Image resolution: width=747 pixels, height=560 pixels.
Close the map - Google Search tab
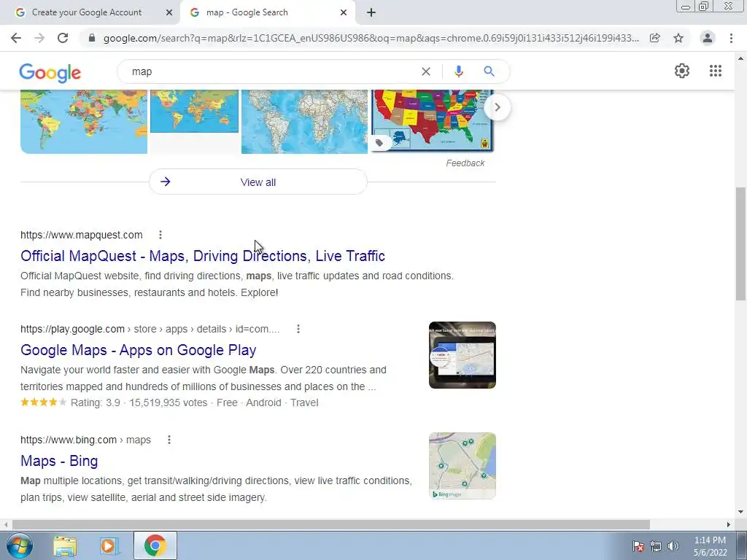point(344,13)
